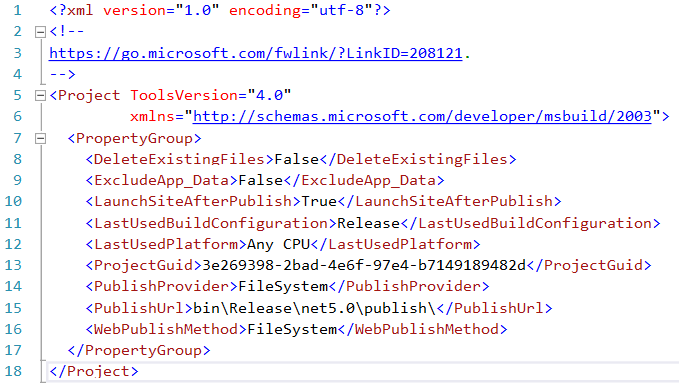Click the True value of LaunchSiteAfterPublish

tap(319, 201)
